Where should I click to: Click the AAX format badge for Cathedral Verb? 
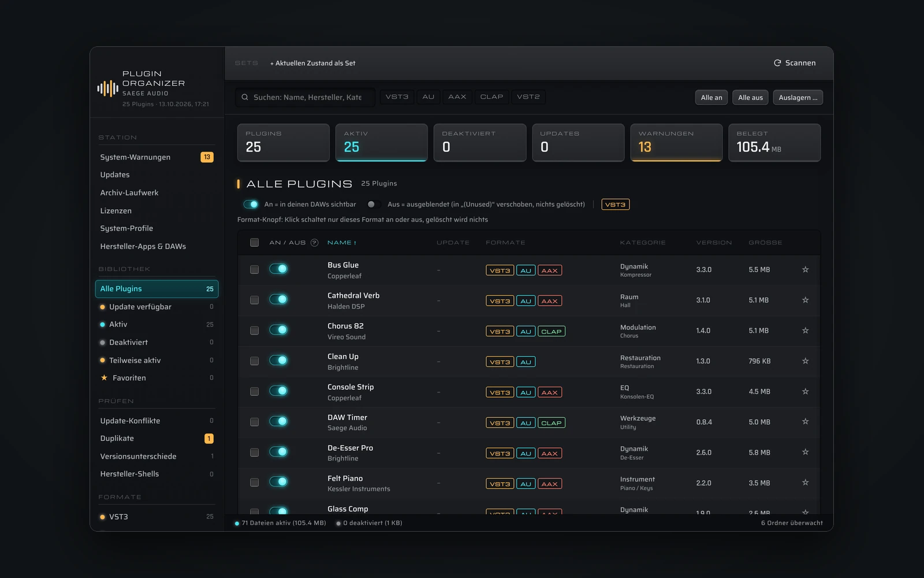click(550, 301)
